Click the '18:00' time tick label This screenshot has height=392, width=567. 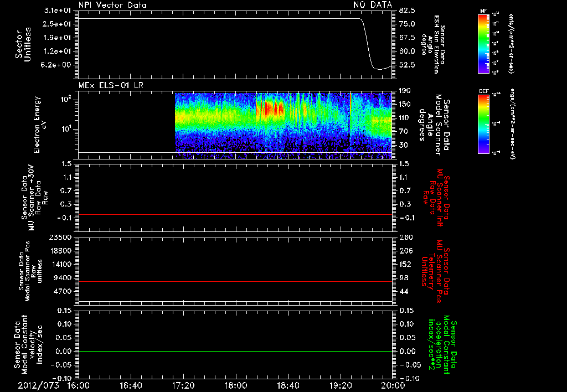point(236,385)
